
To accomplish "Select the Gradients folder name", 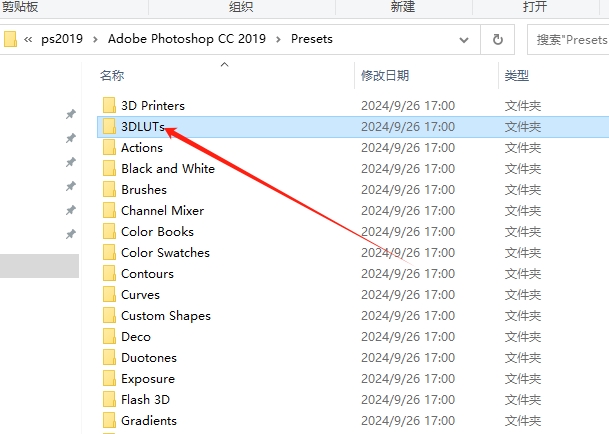I will pos(149,420).
